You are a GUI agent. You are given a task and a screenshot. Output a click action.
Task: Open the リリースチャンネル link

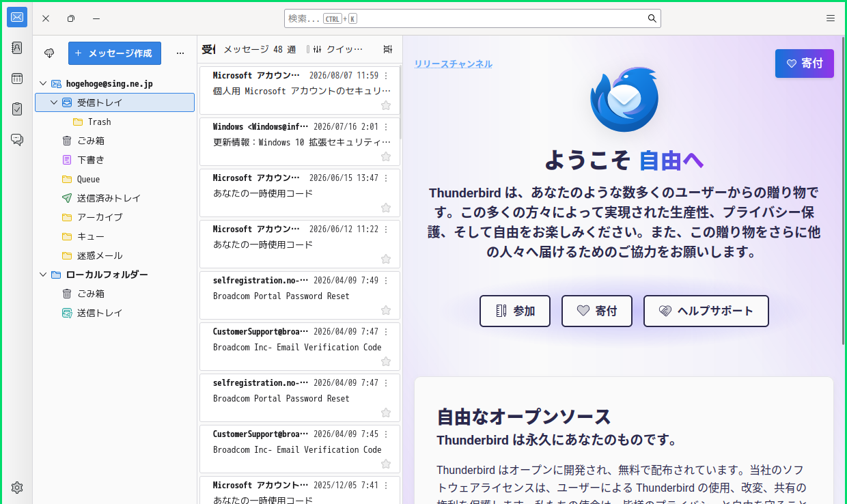pyautogui.click(x=454, y=64)
